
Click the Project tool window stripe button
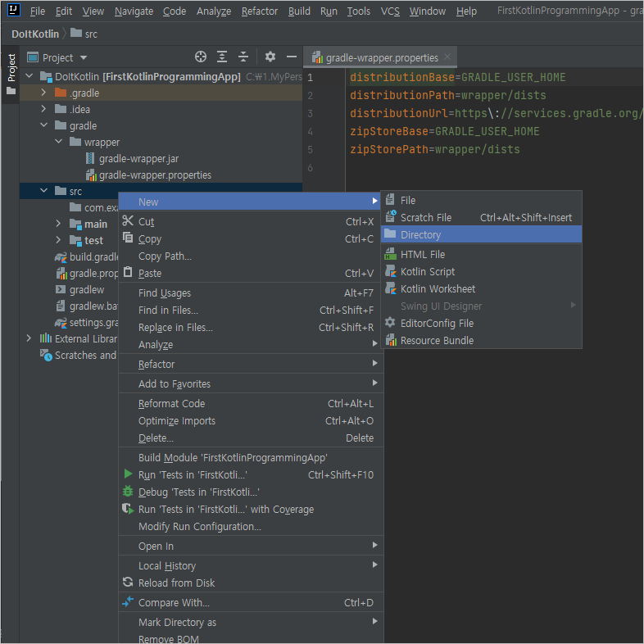pyautogui.click(x=11, y=75)
